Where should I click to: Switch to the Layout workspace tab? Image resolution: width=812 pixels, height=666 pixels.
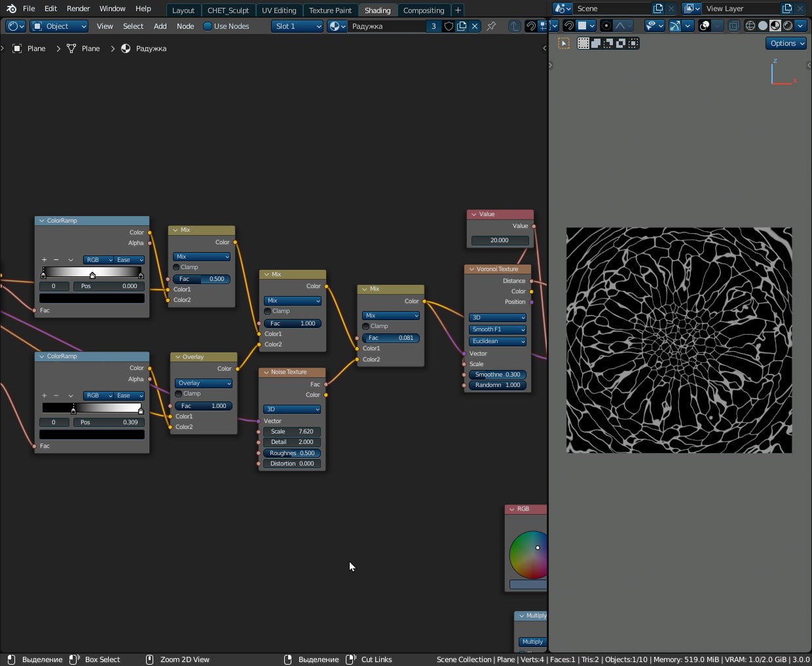pos(183,10)
